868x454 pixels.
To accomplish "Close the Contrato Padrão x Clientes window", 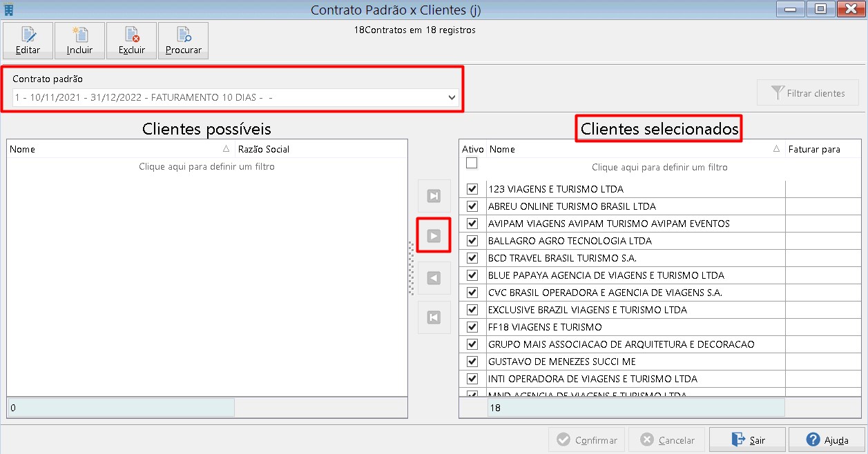I will (850, 9).
